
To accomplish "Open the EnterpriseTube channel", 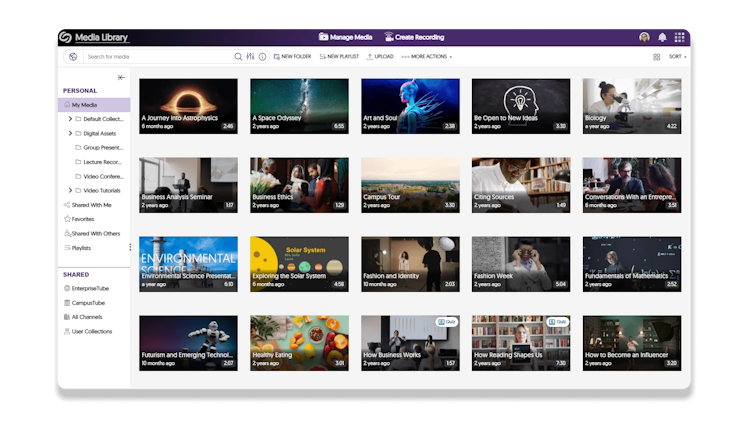I will [x=86, y=289].
